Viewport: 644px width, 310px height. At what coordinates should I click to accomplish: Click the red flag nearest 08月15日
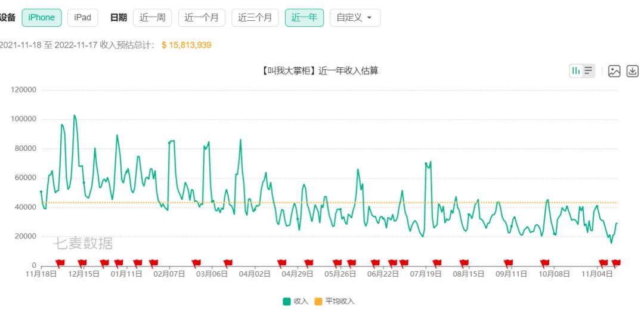point(464,263)
